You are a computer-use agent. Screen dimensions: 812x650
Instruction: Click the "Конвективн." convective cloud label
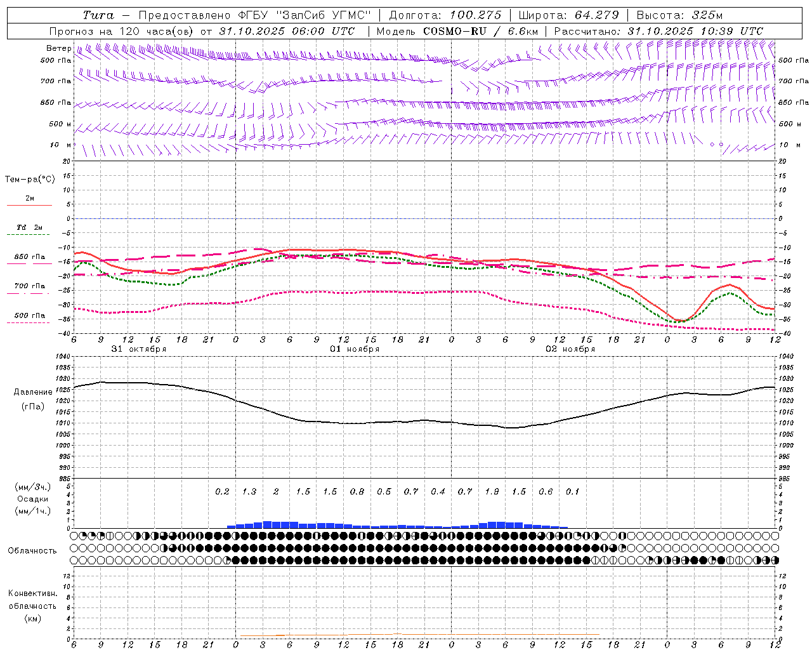tap(32, 594)
